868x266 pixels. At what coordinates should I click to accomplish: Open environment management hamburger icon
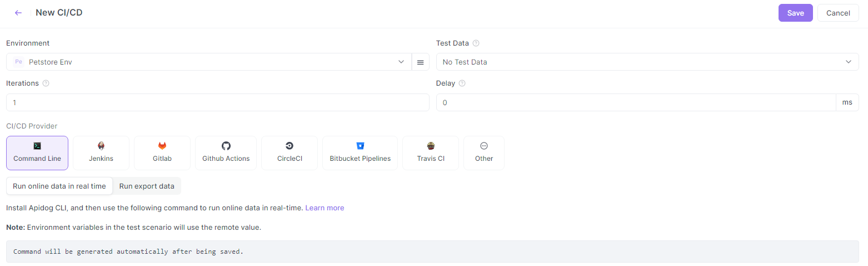coord(421,62)
